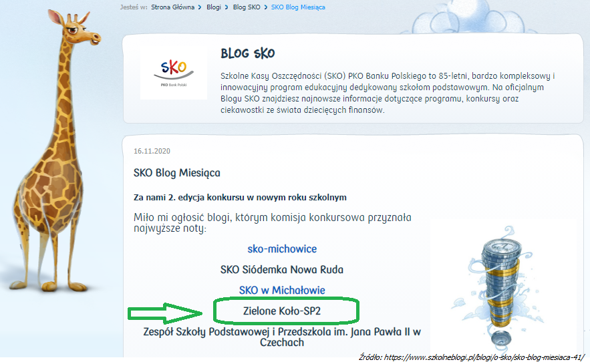The width and height of the screenshot is (590, 364).
Task: Click the chevron after Strona Główna breadcrumb
Action: point(200,7)
